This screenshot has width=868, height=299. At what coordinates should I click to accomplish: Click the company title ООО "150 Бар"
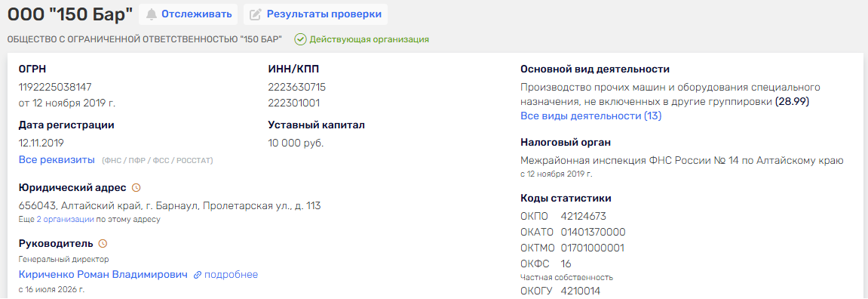pos(69,15)
